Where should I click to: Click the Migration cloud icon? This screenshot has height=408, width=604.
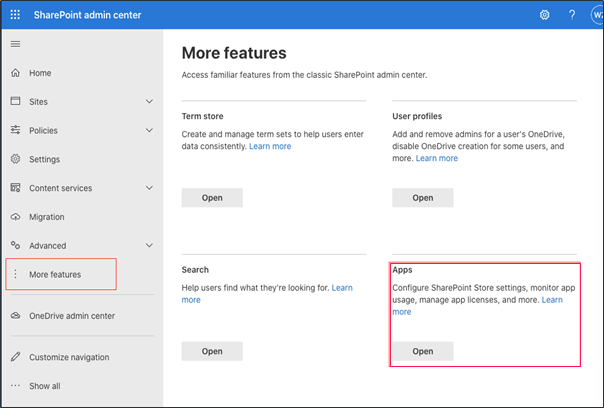click(15, 217)
